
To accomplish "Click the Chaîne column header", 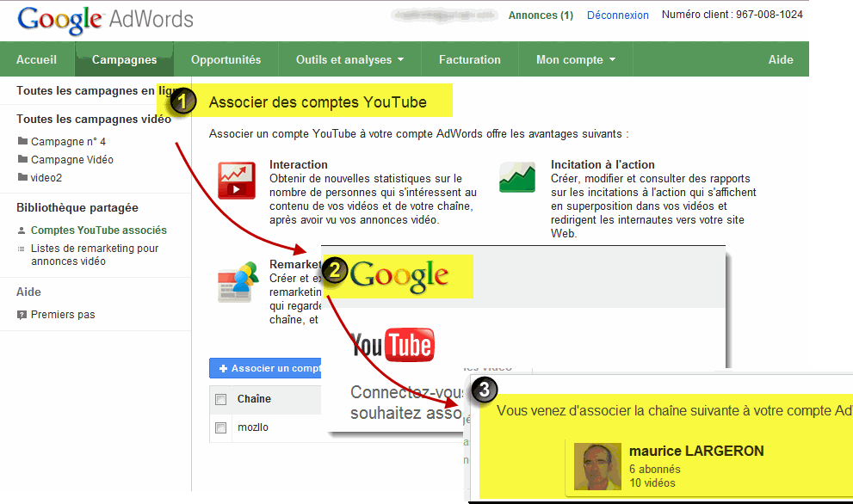I will tap(254, 399).
